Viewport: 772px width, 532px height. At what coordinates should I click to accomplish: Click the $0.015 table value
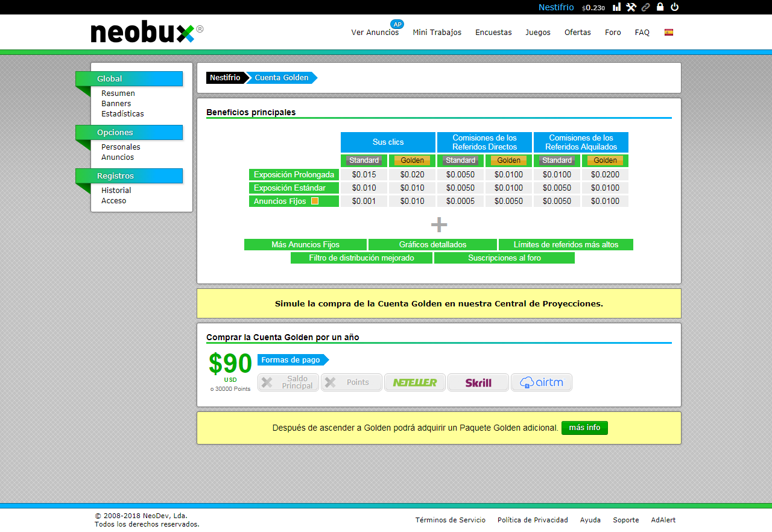point(364,175)
